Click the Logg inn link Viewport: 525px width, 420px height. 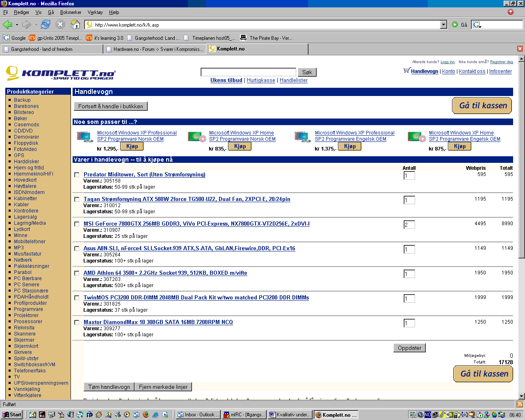[447, 62]
